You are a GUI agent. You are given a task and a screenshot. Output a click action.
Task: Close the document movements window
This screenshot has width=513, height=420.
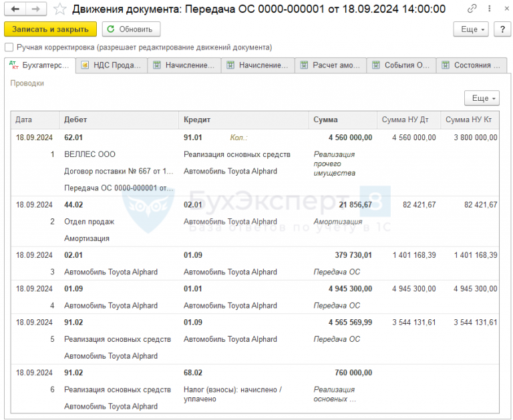click(x=506, y=9)
